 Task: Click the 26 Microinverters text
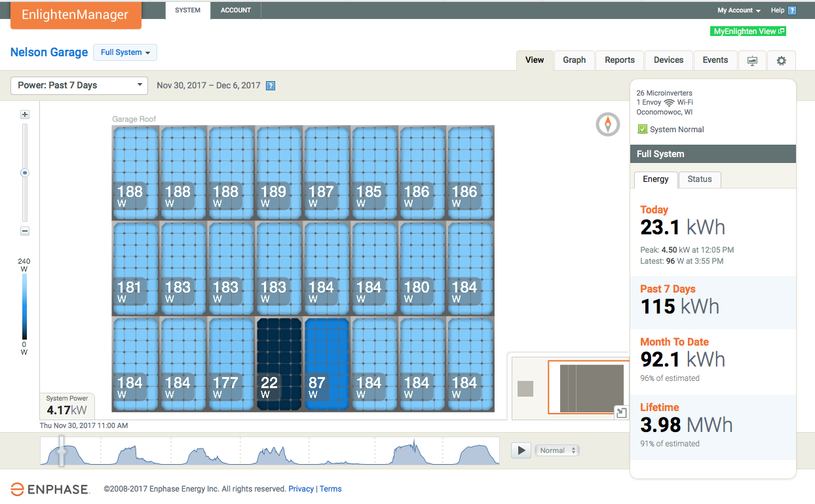pos(664,93)
